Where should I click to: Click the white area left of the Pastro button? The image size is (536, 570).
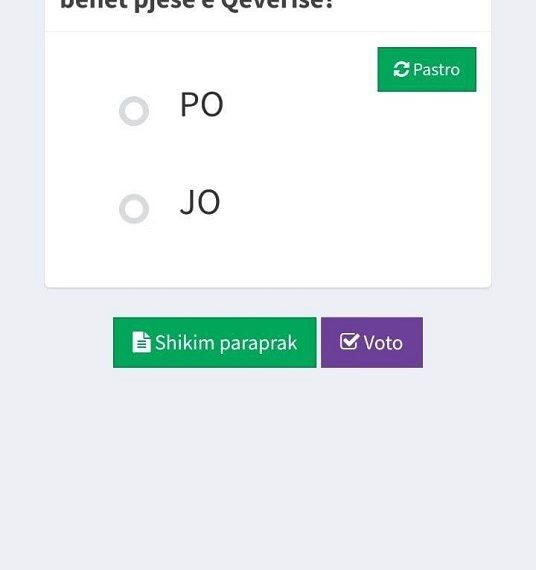(255, 64)
